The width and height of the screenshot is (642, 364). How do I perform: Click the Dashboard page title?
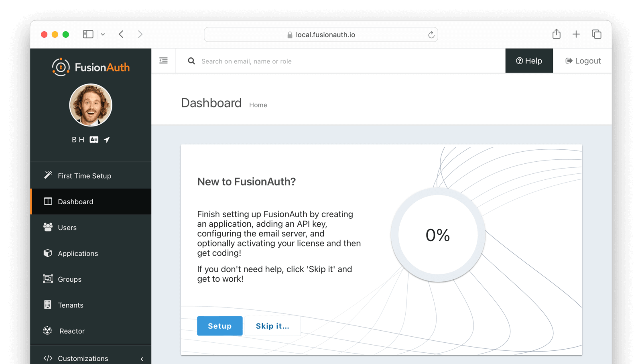211,103
